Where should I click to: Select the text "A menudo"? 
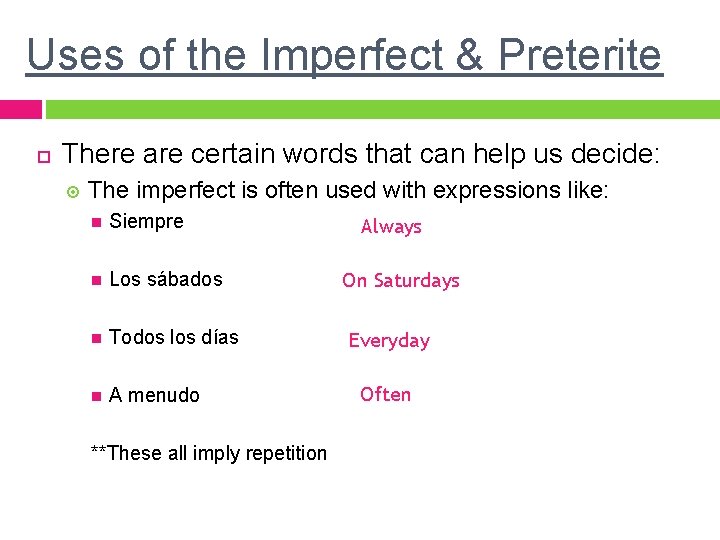click(154, 395)
